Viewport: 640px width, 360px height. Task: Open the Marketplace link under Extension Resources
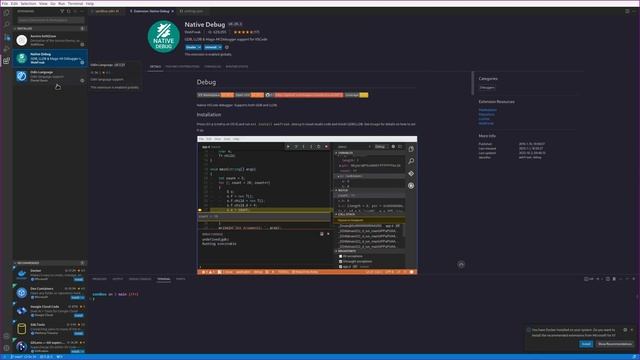487,110
